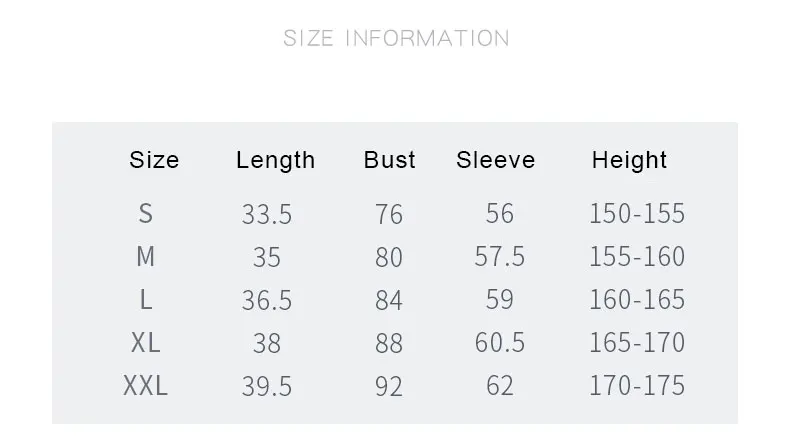Click height range 170-175
Image resolution: width=790 pixels, height=439 pixels.
[637, 386]
